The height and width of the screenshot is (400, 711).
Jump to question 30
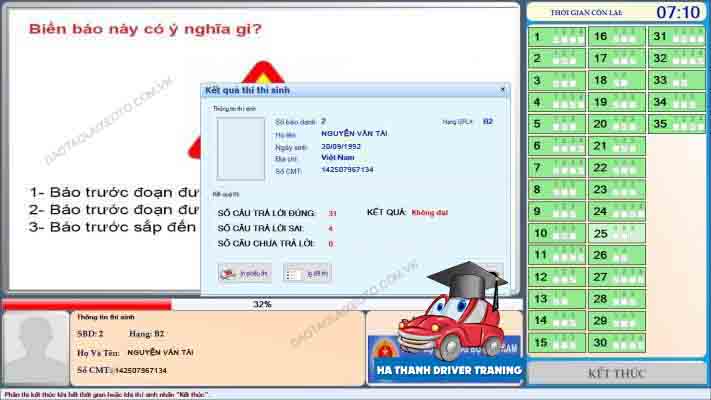(x=617, y=342)
